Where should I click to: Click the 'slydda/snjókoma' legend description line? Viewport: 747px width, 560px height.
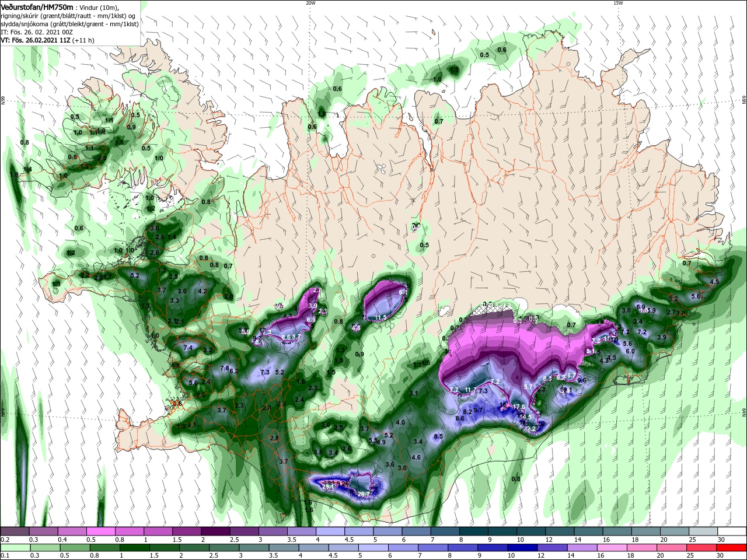[x=70, y=24]
